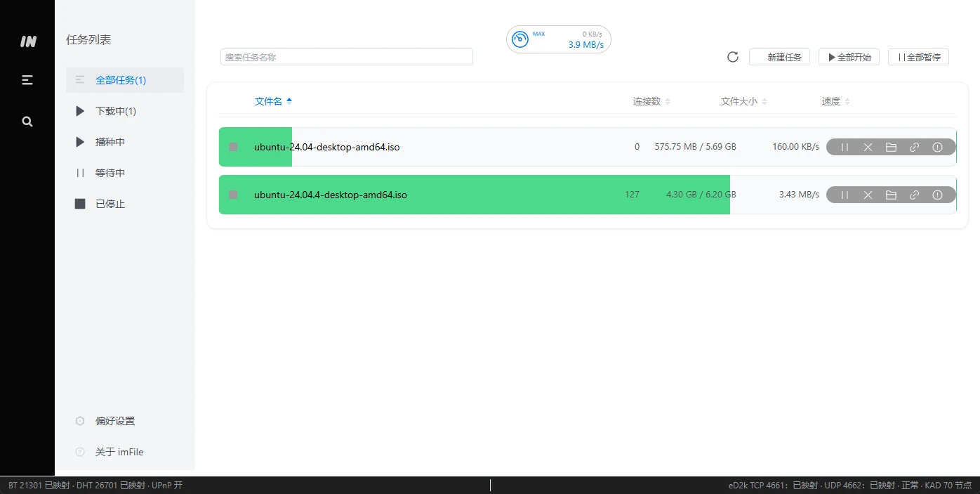Pause the ubuntu-24.04.4-desktop-amd64.iso task
The image size is (980, 494).
tap(845, 195)
